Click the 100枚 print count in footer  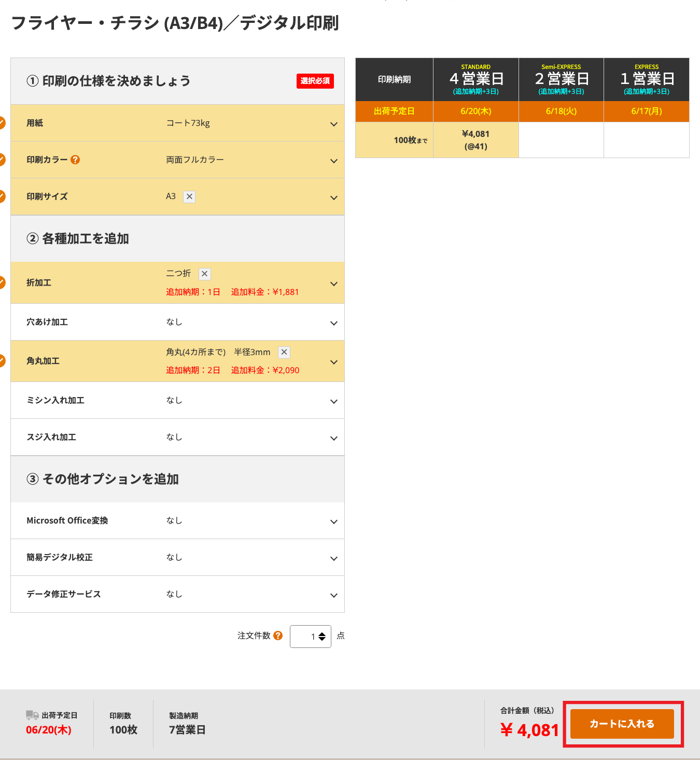123,730
